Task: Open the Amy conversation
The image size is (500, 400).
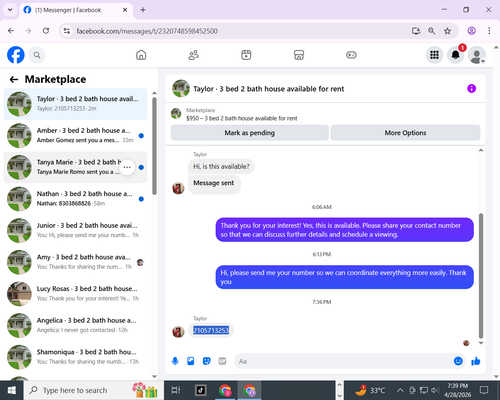Action: pos(75,262)
